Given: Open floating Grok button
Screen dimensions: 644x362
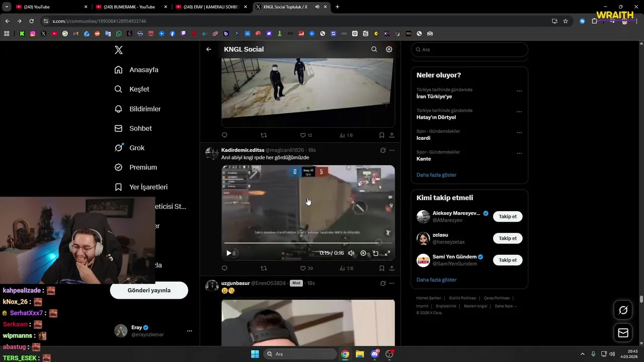Looking at the screenshot, I should coord(623,310).
